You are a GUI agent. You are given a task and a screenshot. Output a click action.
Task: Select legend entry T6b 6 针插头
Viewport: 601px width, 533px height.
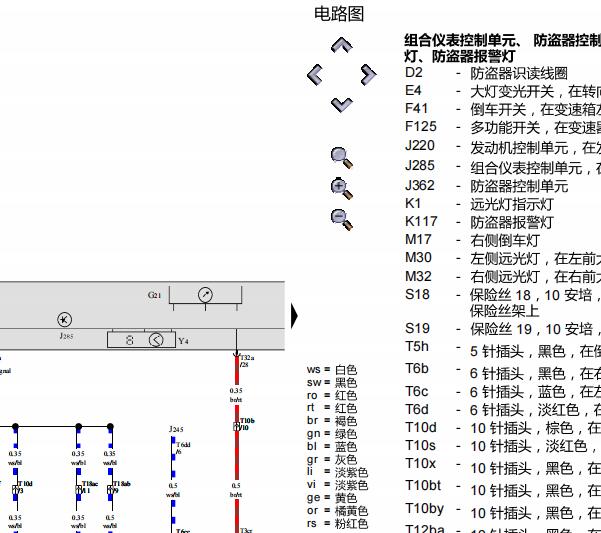coord(503,371)
